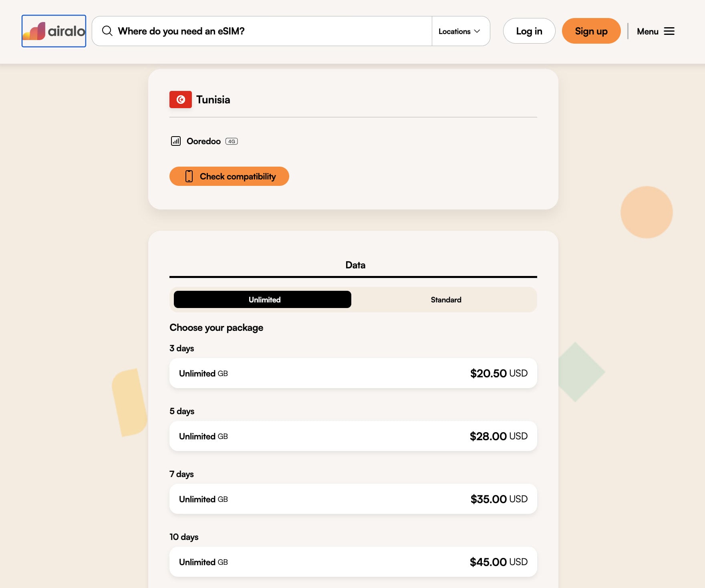Click the Log in button
This screenshot has width=705, height=588.
pyautogui.click(x=529, y=31)
